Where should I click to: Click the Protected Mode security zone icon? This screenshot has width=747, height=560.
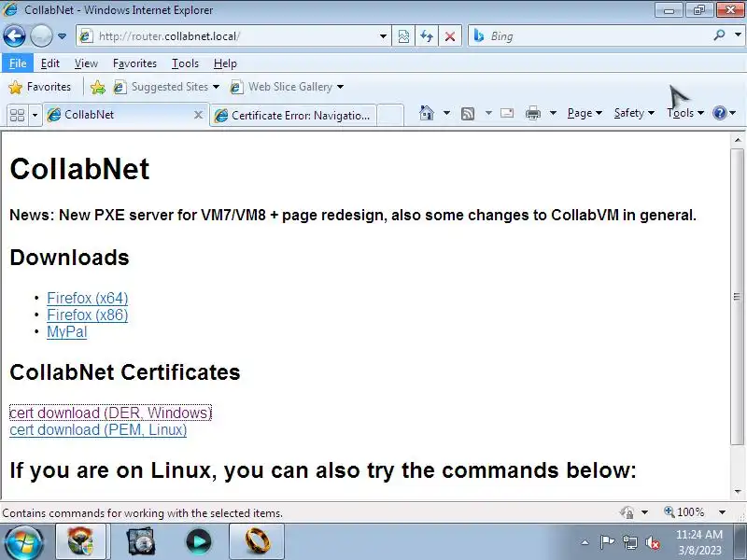[x=627, y=512]
